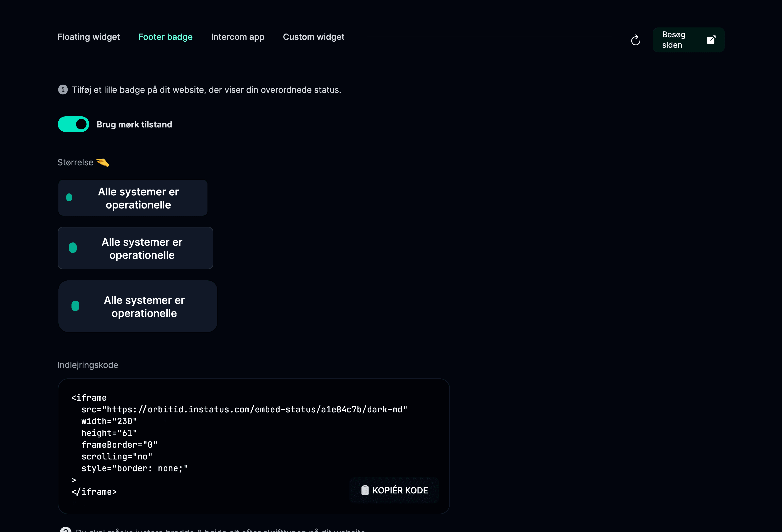This screenshot has height=532, width=782.
Task: Click the pinching hand emoji next to Størrelse
Action: pyautogui.click(x=103, y=163)
